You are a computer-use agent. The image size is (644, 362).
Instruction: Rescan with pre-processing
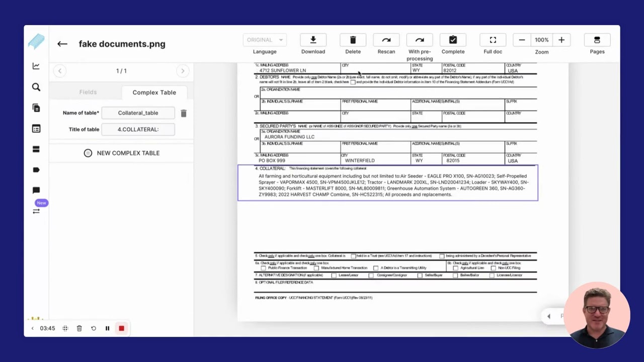pos(420,40)
